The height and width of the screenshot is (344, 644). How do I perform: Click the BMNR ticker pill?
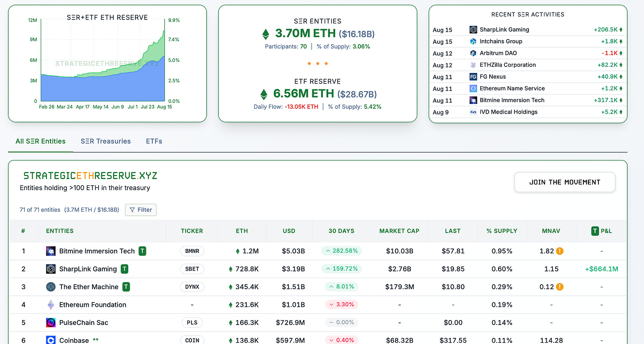coord(192,251)
